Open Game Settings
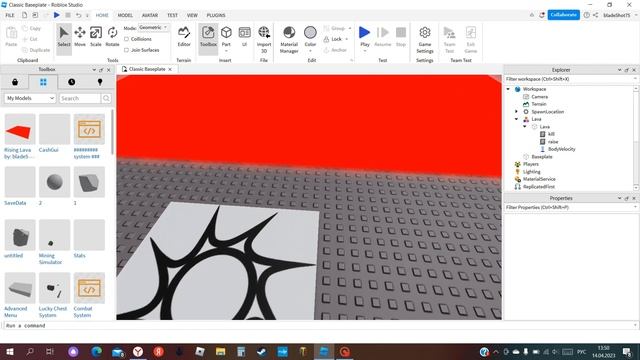This screenshot has height=360, width=640. (x=424, y=39)
